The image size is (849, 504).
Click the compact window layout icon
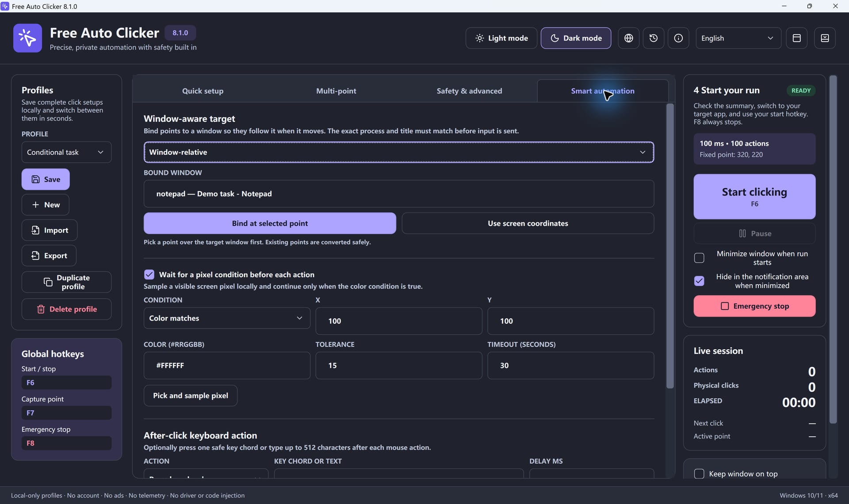(796, 38)
